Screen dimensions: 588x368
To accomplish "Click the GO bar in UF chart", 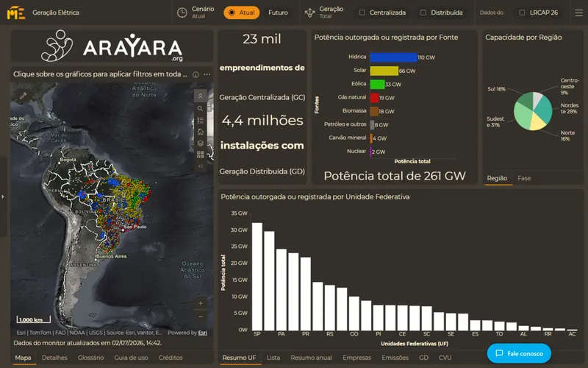I will point(354,314).
